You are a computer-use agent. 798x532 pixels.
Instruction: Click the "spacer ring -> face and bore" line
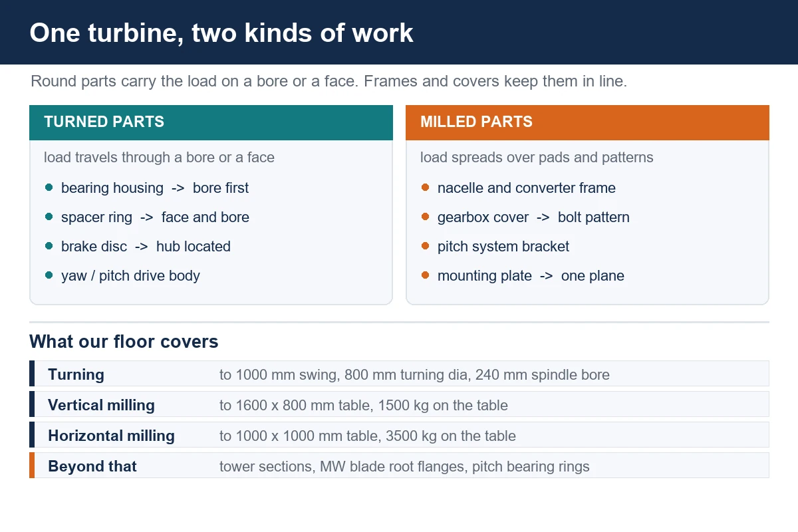(x=155, y=217)
